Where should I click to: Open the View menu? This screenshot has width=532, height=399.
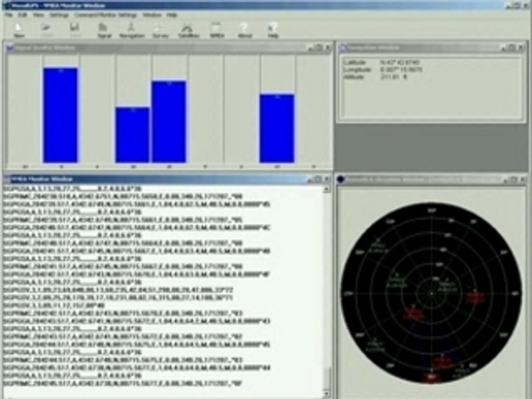(39, 15)
